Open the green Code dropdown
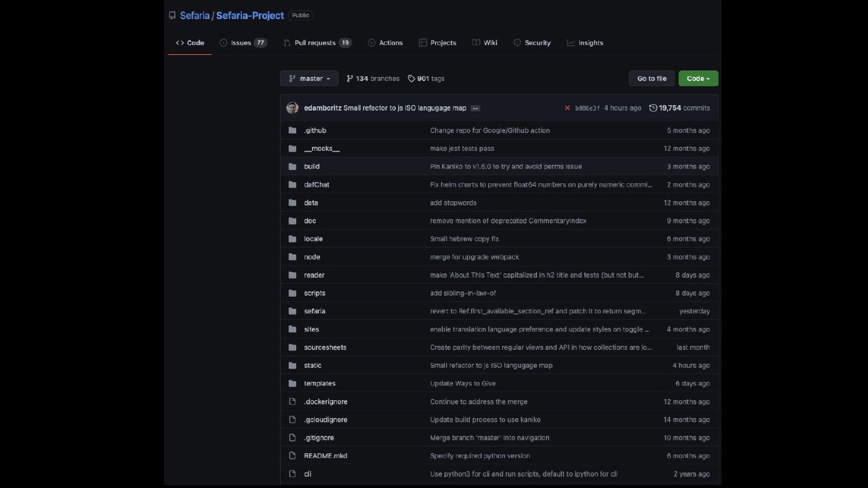The height and width of the screenshot is (488, 868). click(x=698, y=79)
